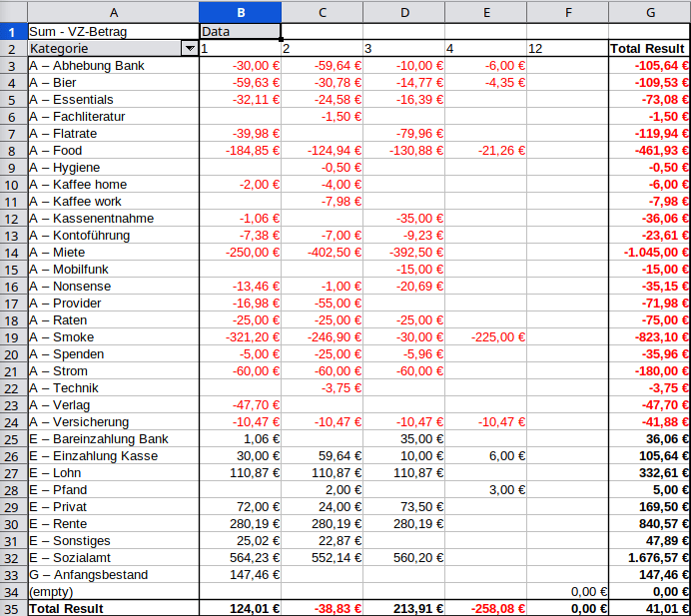
Task: Click the month 12 column label cell
Action: click(x=567, y=48)
